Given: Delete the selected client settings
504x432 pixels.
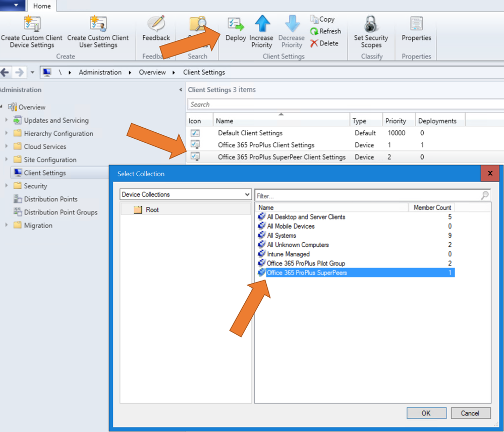Looking at the screenshot, I should coord(324,43).
